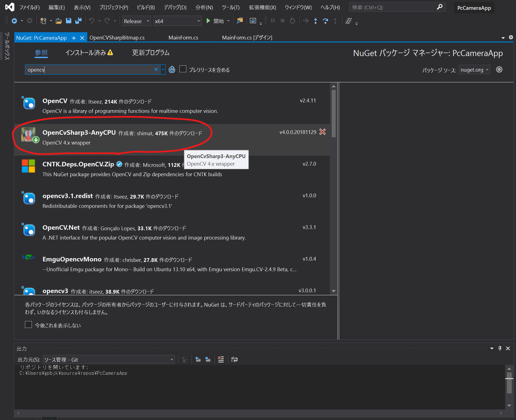Click the find in files icon
Viewport: 516px width, 420px height.
click(x=240, y=21)
